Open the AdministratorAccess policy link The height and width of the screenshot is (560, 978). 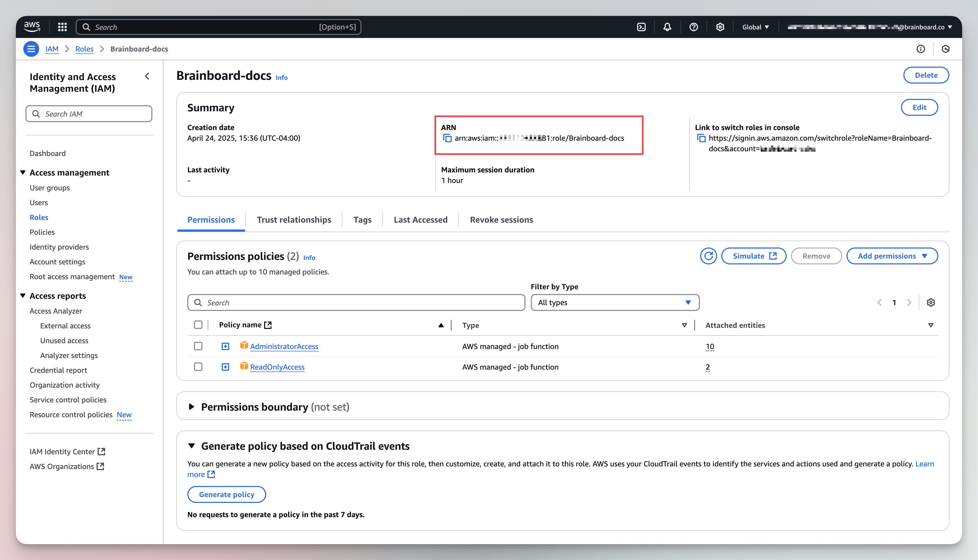tap(284, 347)
